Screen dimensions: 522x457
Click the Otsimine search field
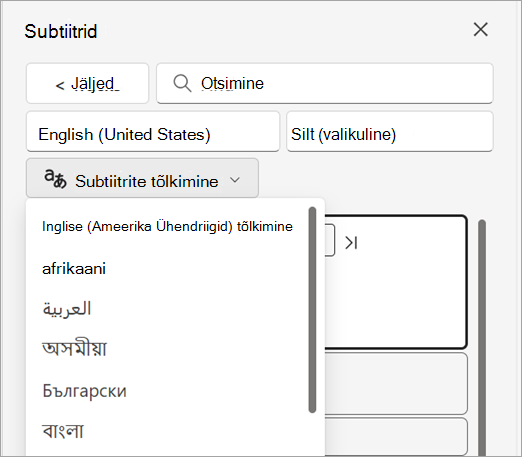[325, 83]
